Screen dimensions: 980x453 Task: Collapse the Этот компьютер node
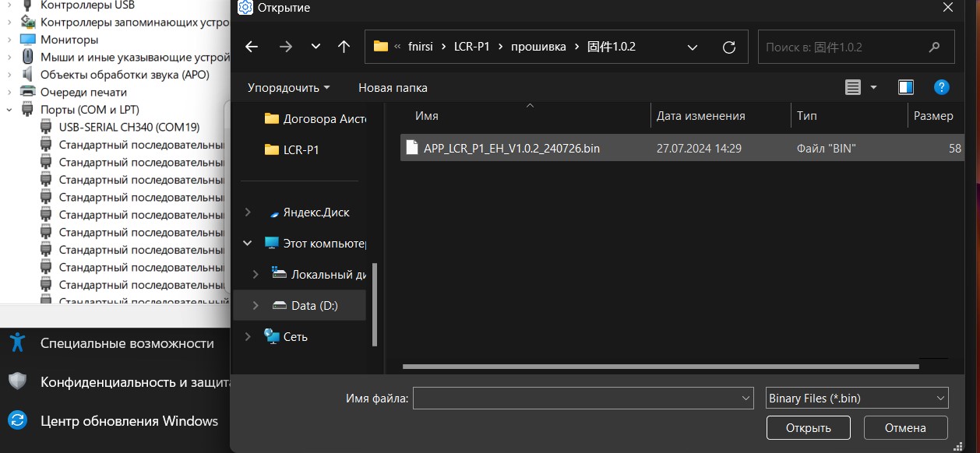[x=248, y=244]
